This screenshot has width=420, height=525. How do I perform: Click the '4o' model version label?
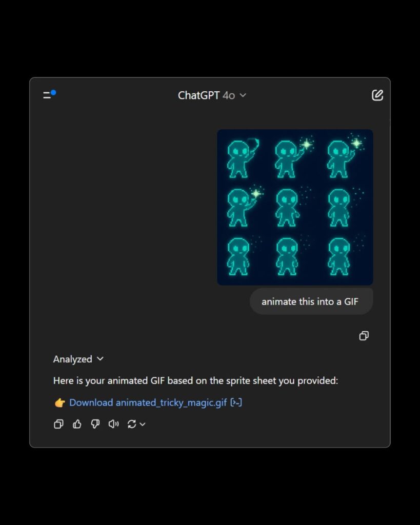click(229, 96)
